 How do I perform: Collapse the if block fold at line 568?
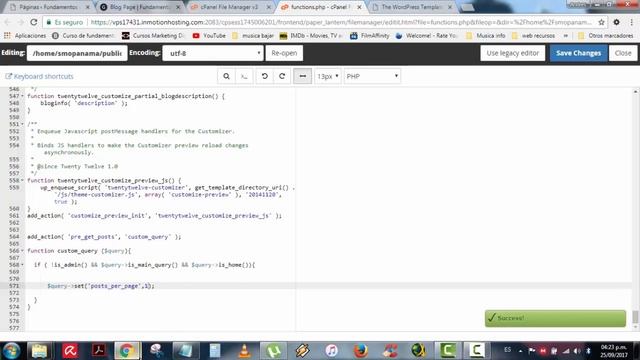pos(22,265)
